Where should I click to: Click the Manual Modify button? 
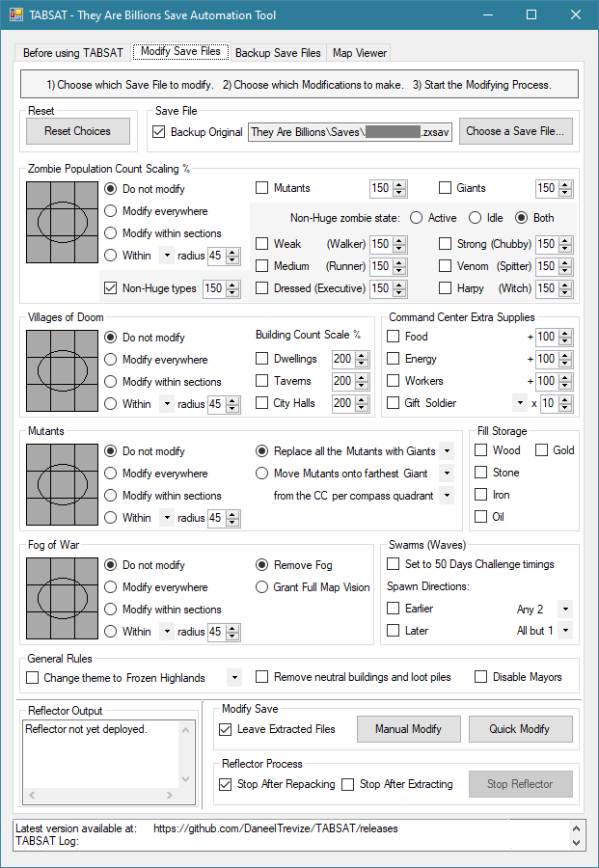click(409, 729)
